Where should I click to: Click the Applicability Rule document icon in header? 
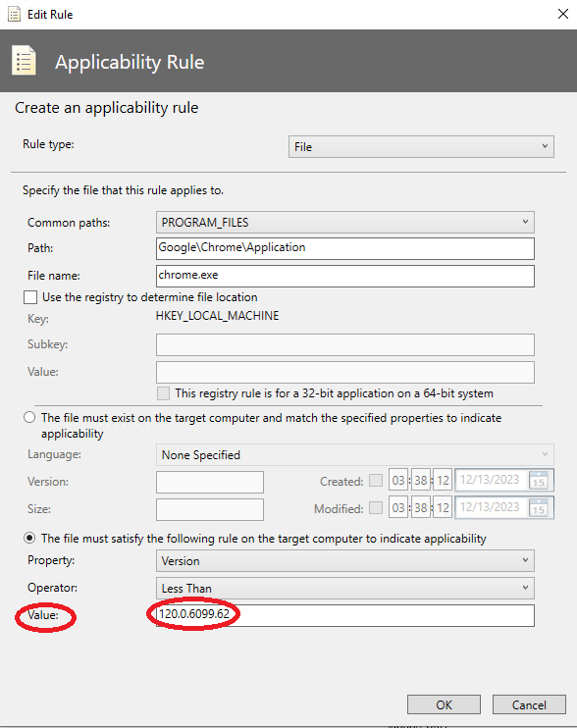pyautogui.click(x=24, y=61)
